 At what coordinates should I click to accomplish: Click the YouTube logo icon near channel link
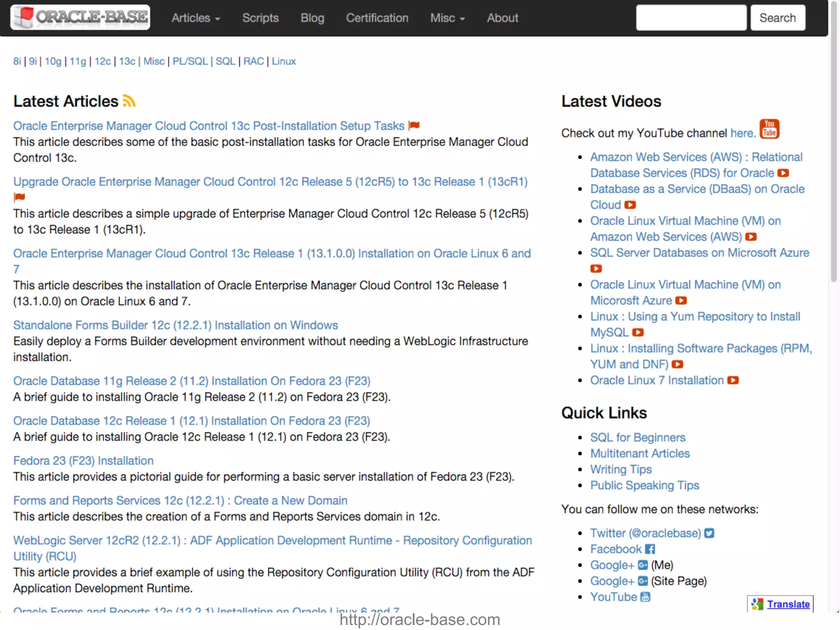point(769,129)
